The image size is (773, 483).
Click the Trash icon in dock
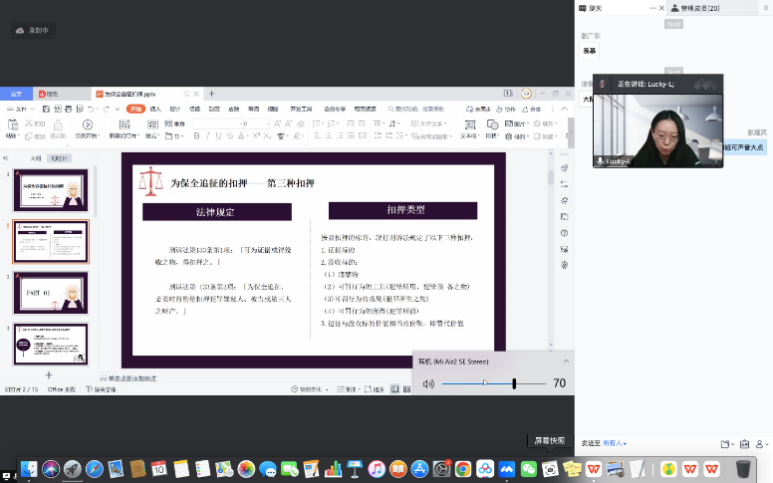743,468
